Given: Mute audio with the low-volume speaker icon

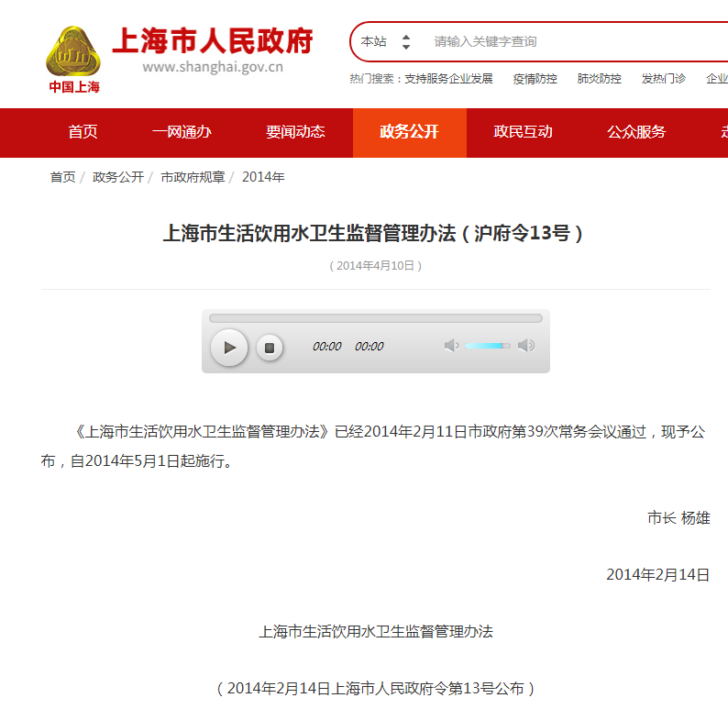Looking at the screenshot, I should (x=451, y=346).
